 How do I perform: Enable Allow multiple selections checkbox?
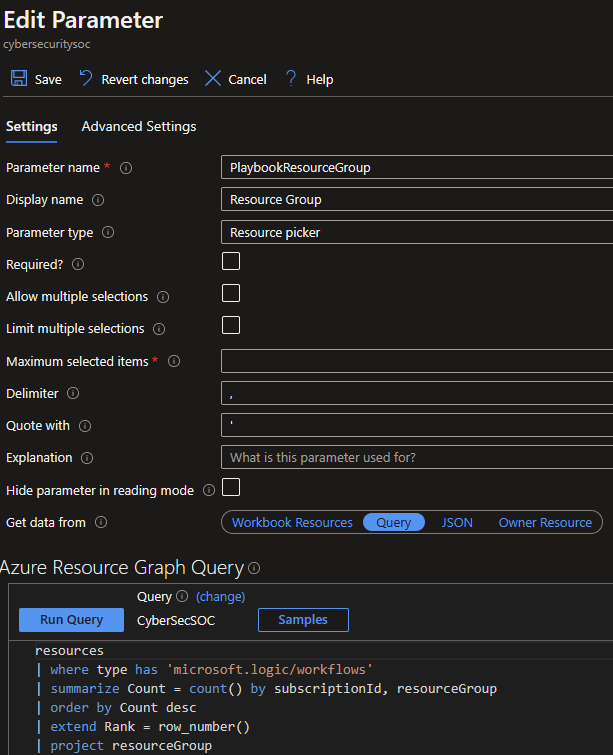click(231, 293)
